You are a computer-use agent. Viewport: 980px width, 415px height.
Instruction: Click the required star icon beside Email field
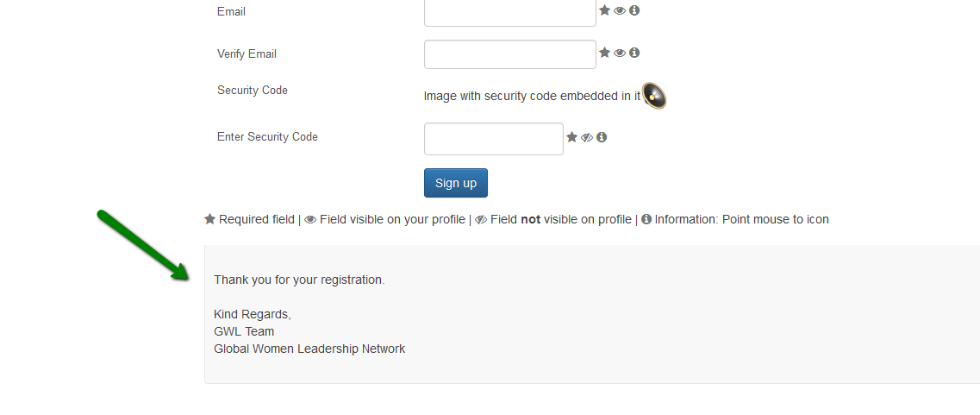tap(604, 10)
